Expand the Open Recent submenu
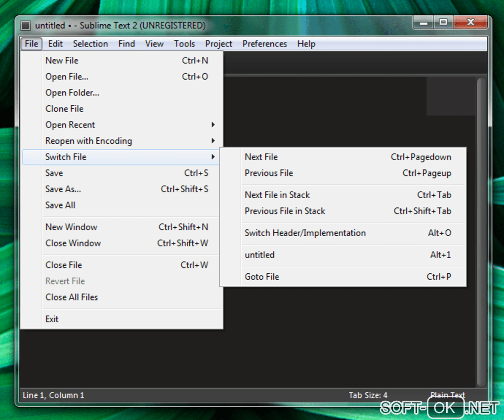The image size is (504, 420). pos(122,125)
